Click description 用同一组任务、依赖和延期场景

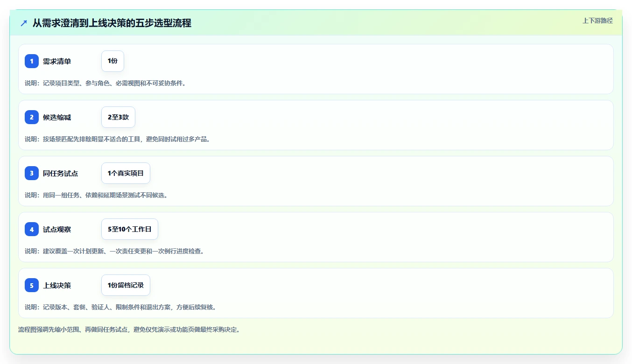96,195
